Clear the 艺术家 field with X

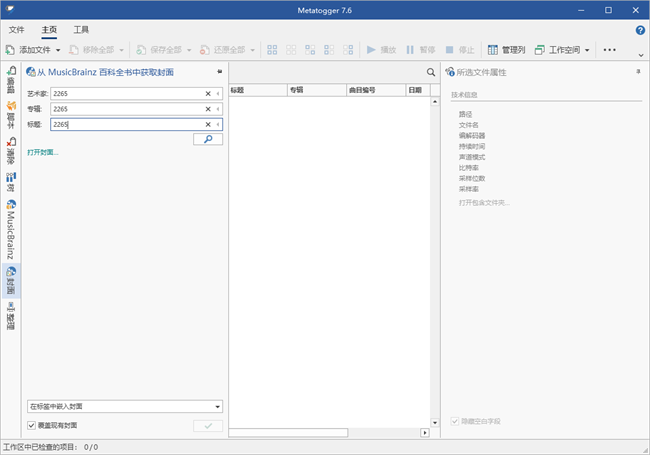coord(208,93)
